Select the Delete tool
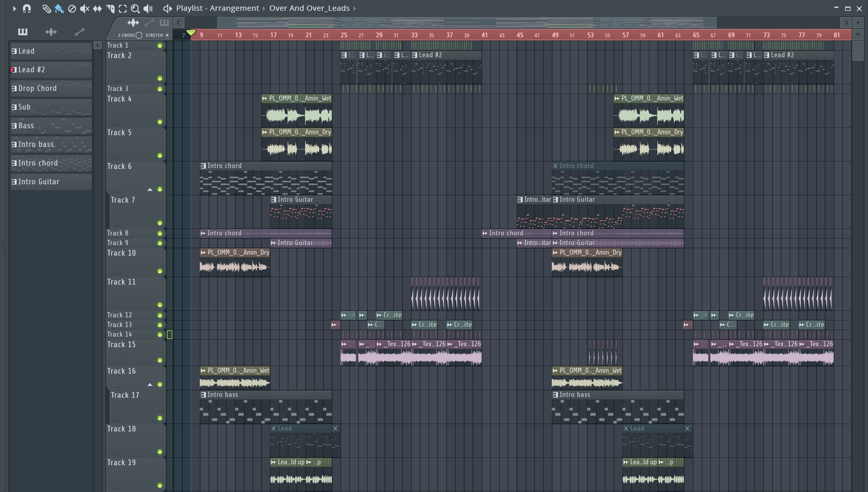 [72, 8]
